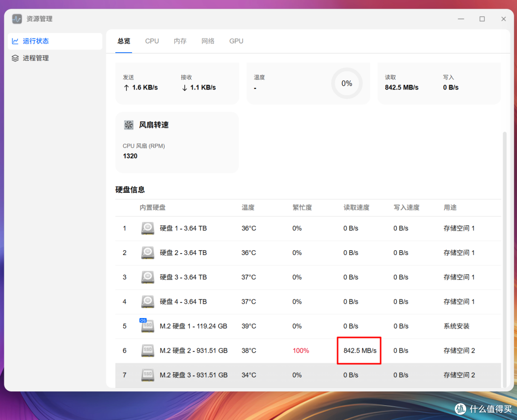Screen dimensions: 517x420
Task: Select M.2 硬盘 3 - 931.51 GB row
Action: pos(308,375)
